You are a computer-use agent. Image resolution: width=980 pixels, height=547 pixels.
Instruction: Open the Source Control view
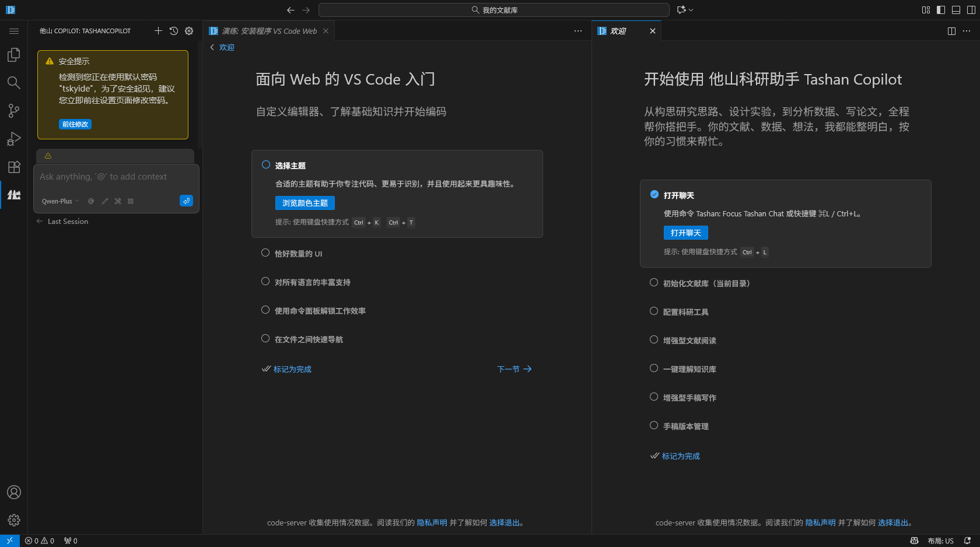coord(14,111)
